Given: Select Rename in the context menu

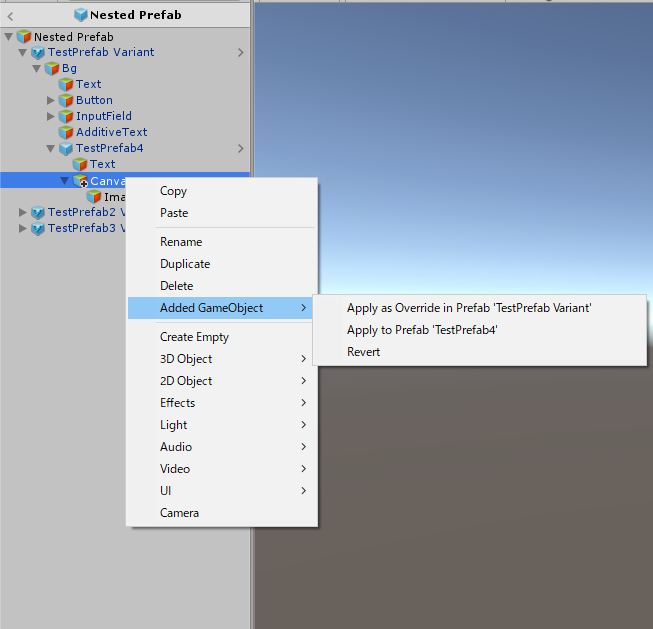Looking at the screenshot, I should point(222,242).
